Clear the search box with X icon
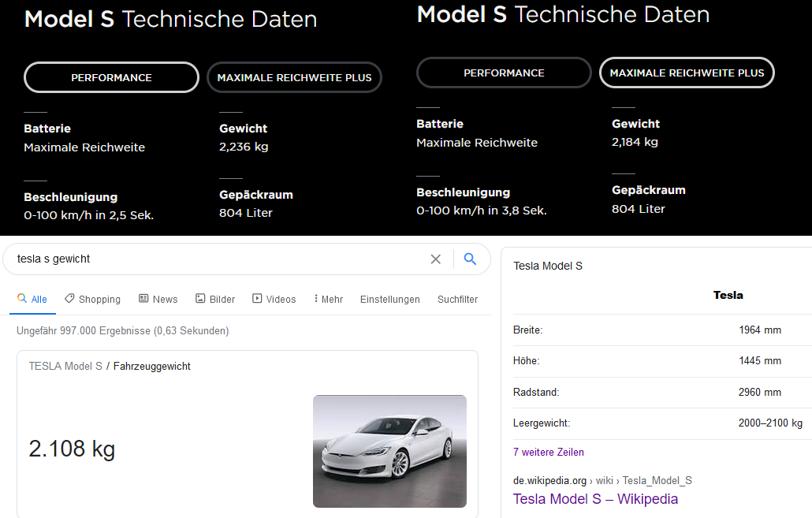The image size is (812, 518). point(435,259)
